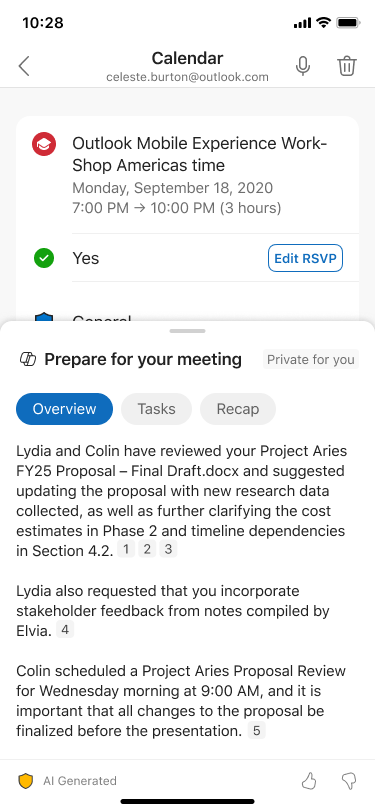The width and height of the screenshot is (375, 812).
Task: Select the Overview tab
Action: 64,409
